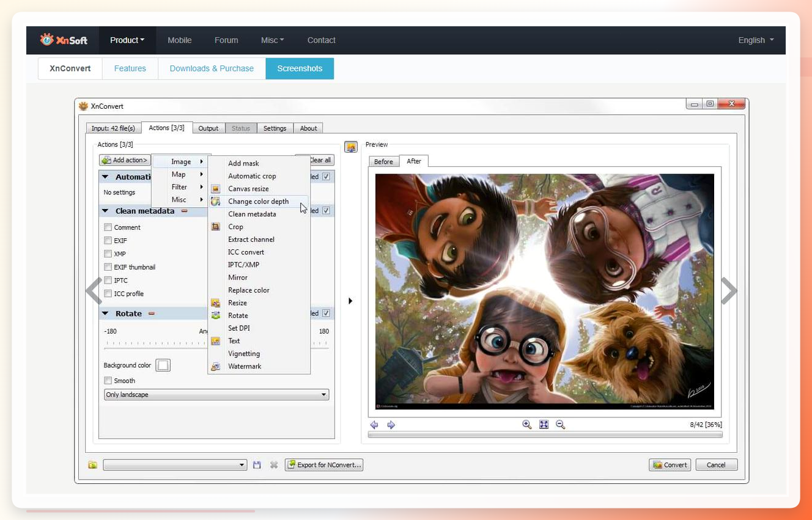The image size is (812, 520).
Task: Choose Automatic crop in the submenu
Action: point(252,176)
